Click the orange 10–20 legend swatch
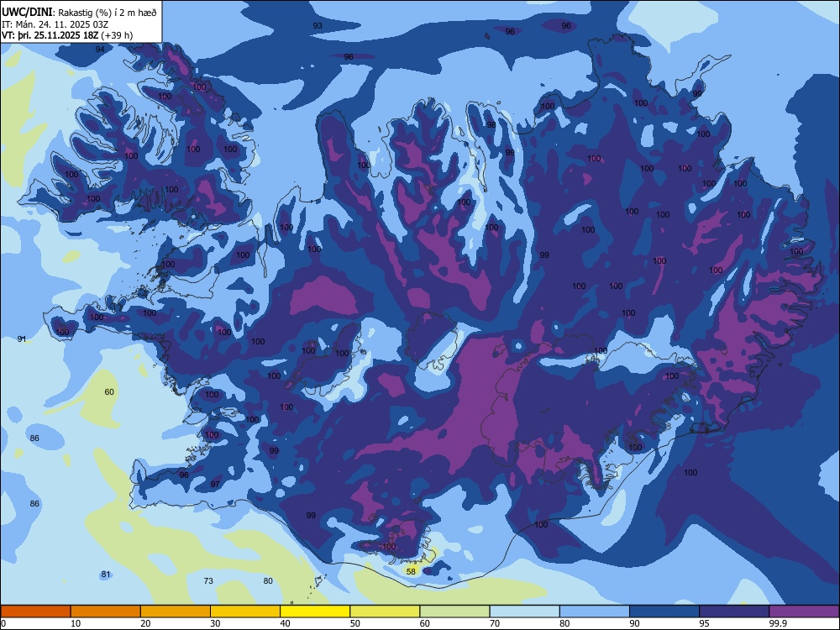Screen dimensions: 840x630 [106, 612]
